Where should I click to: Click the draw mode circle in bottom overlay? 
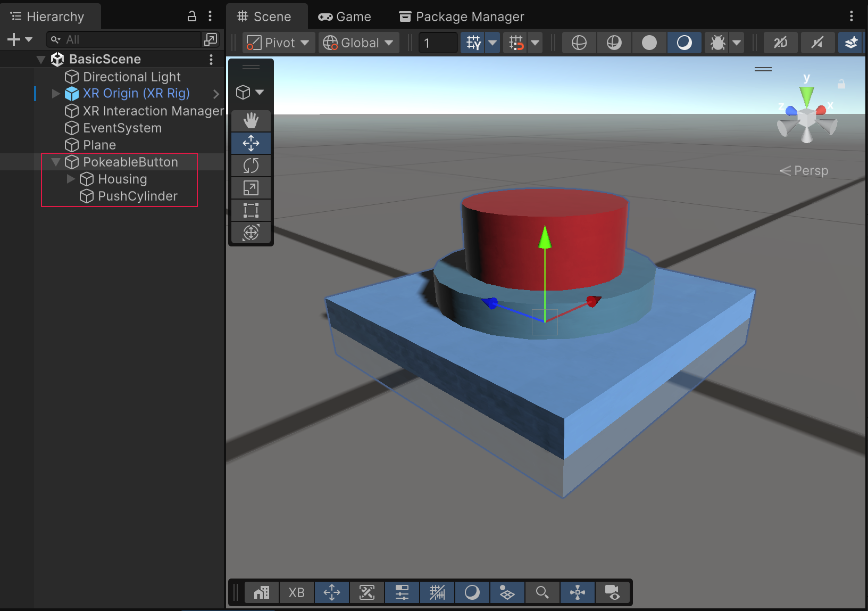pos(472,592)
